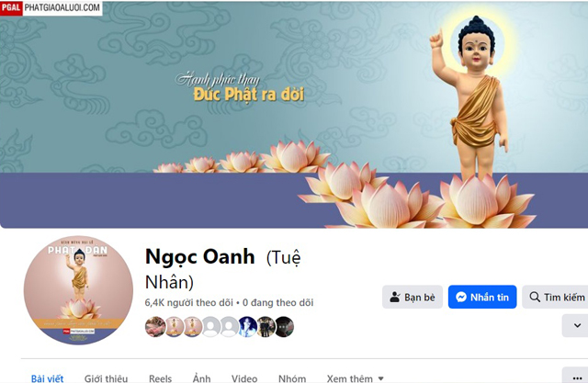The height and width of the screenshot is (383, 588).
Task: Click the 6,4K người theo dõi link
Action: (189, 302)
